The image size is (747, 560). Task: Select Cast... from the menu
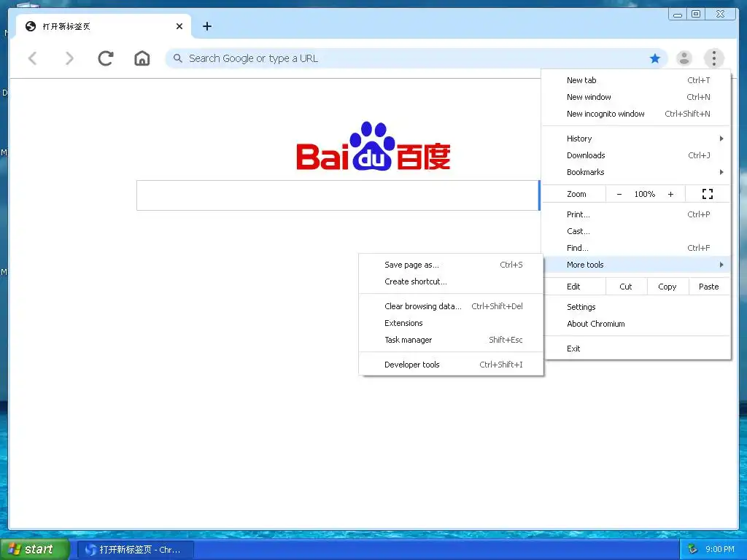click(636, 231)
